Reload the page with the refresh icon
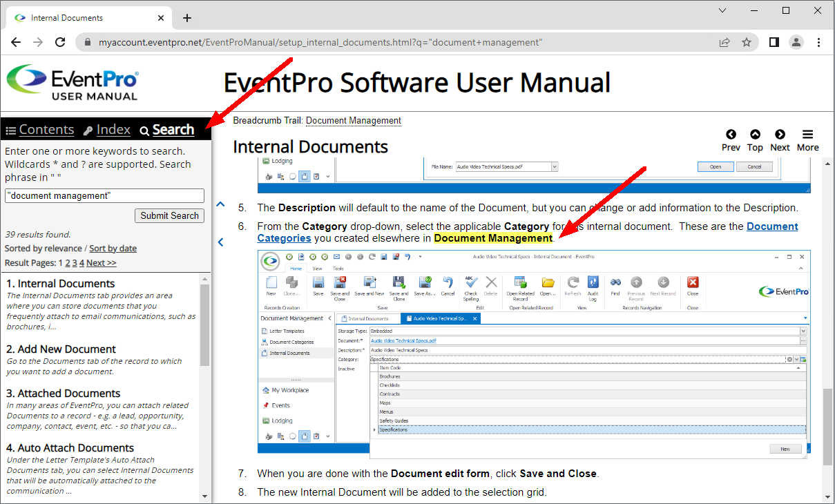 [60, 42]
